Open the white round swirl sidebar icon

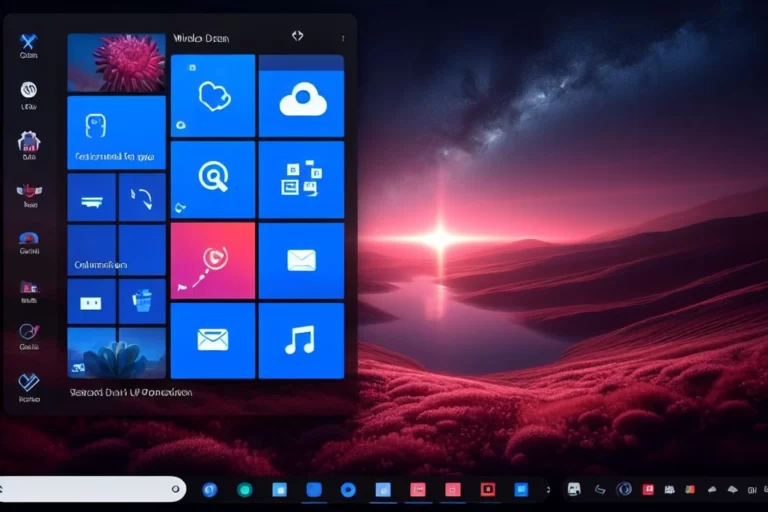point(29,90)
